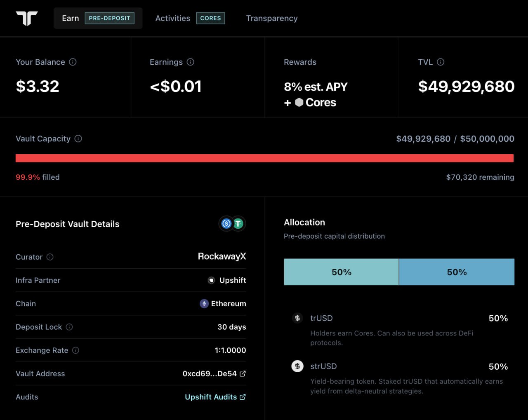Go to the Transparency tab

pyautogui.click(x=272, y=18)
